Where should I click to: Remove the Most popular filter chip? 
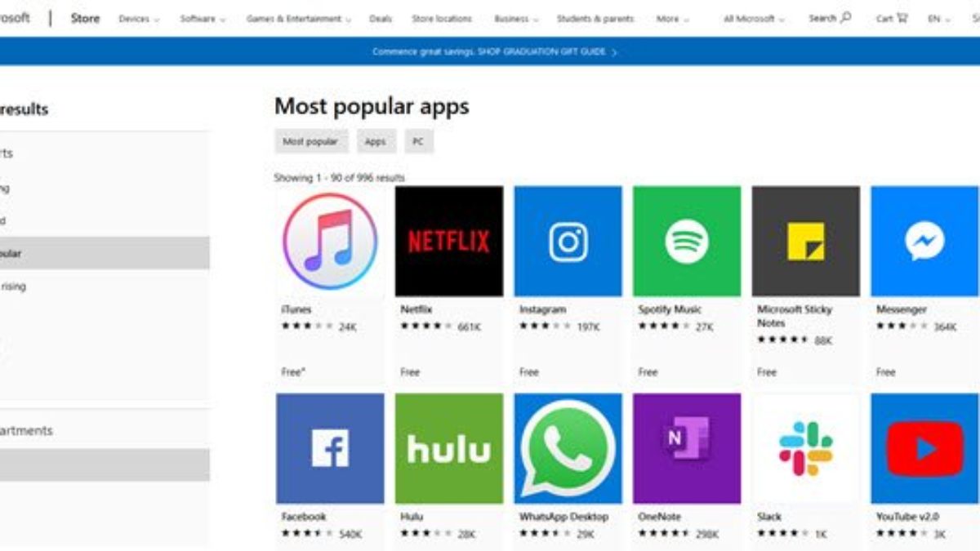(x=311, y=141)
